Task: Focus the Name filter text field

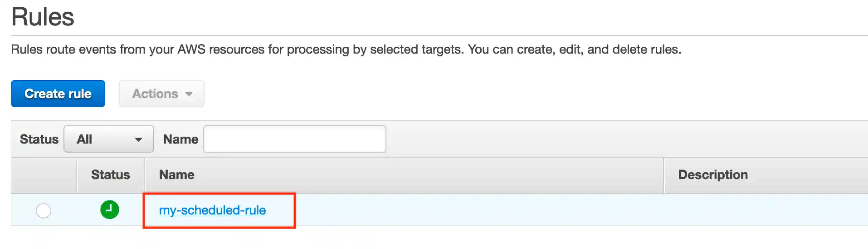Action: pos(294,139)
